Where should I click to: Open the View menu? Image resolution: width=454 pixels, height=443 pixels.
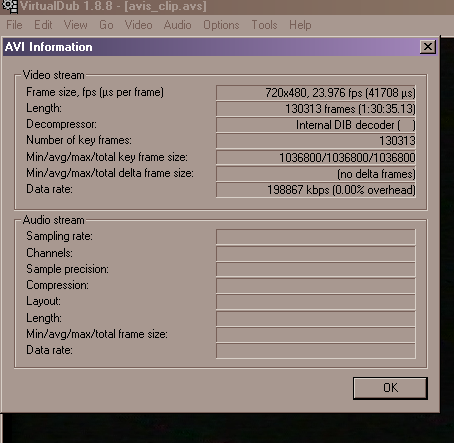(x=76, y=25)
